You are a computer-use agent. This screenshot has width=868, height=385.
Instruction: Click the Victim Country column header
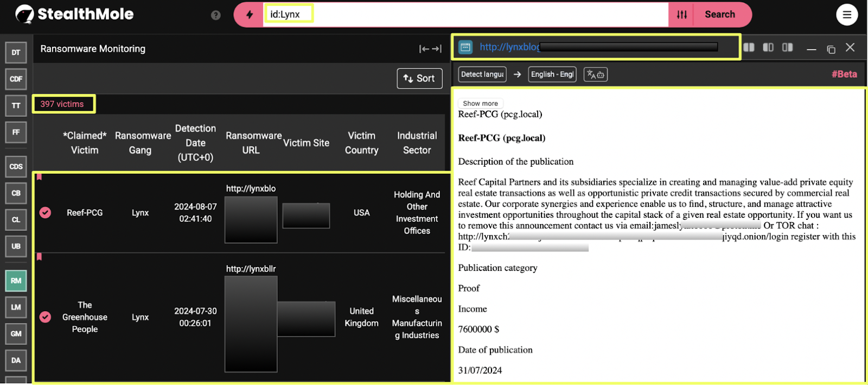[x=362, y=143]
